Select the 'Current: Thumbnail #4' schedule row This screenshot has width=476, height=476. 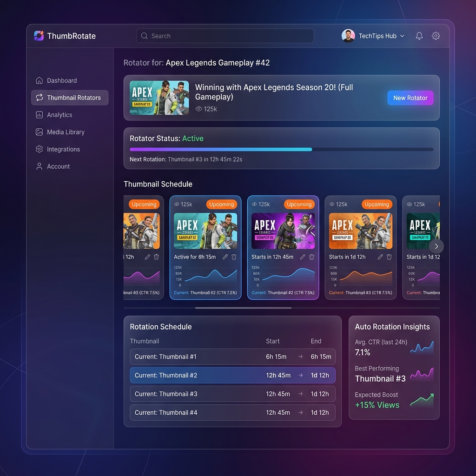point(232,413)
